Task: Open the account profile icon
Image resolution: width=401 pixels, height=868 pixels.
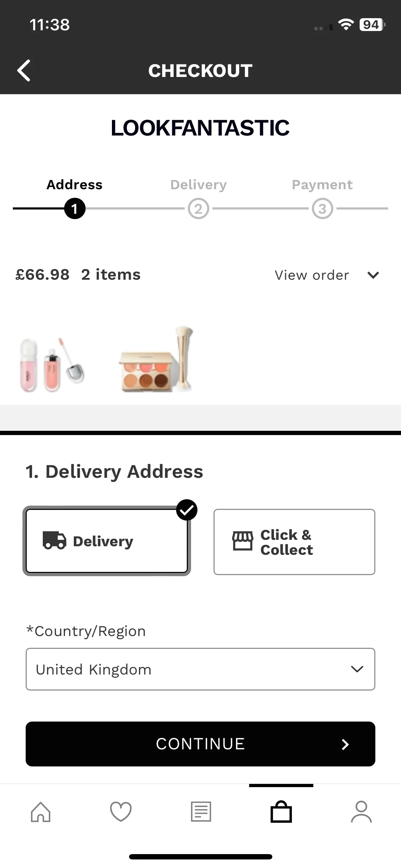Action: tap(361, 812)
